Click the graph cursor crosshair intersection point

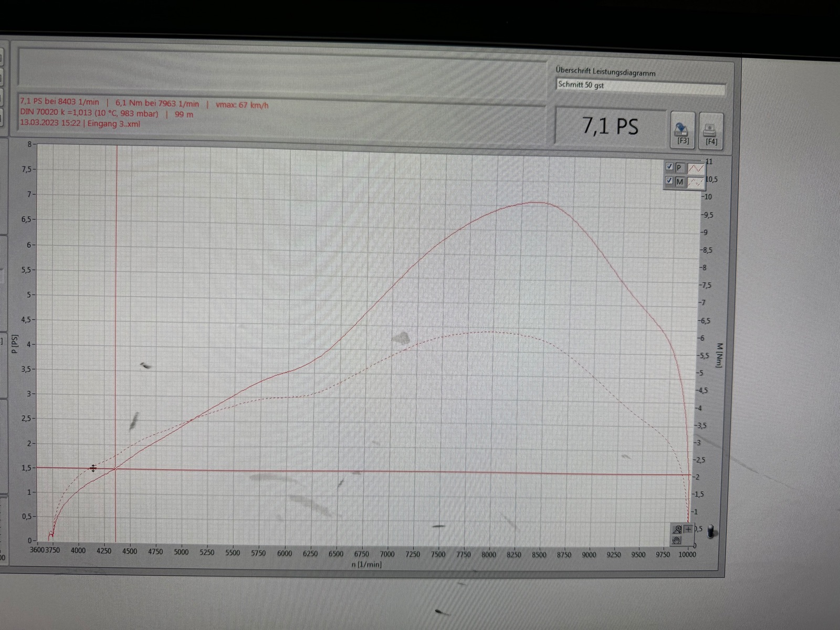pos(116,468)
